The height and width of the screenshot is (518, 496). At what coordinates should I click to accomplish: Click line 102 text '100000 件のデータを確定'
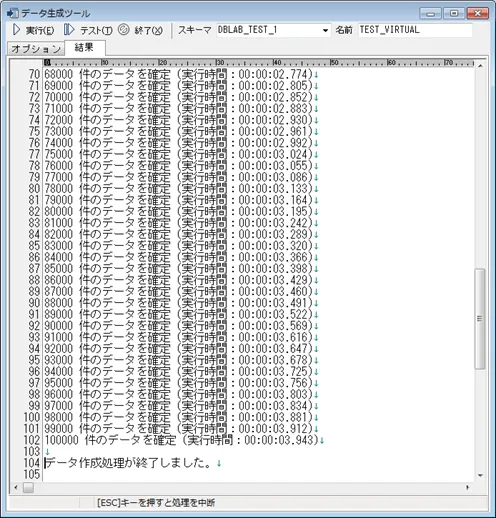[x=110, y=440]
